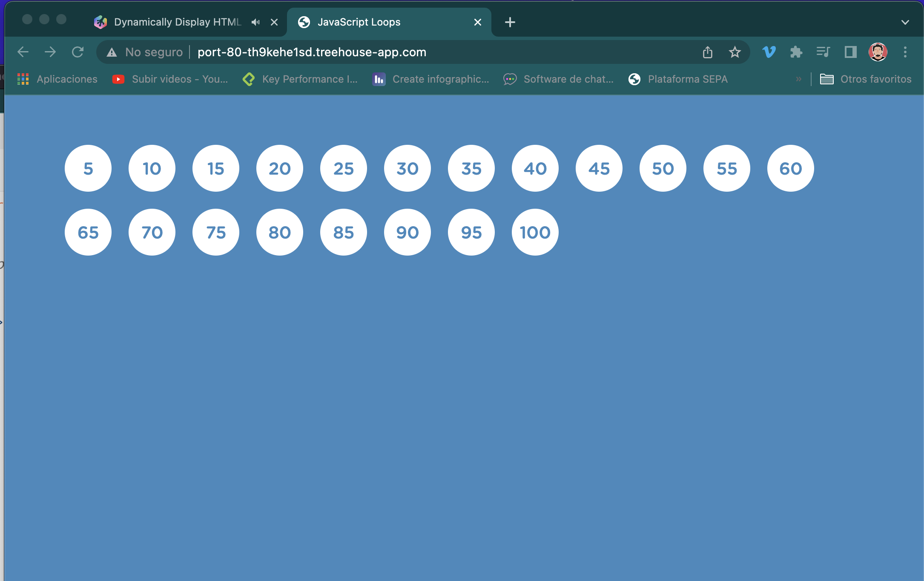Open the user profile avatar
This screenshot has width=924, height=581.
(878, 52)
